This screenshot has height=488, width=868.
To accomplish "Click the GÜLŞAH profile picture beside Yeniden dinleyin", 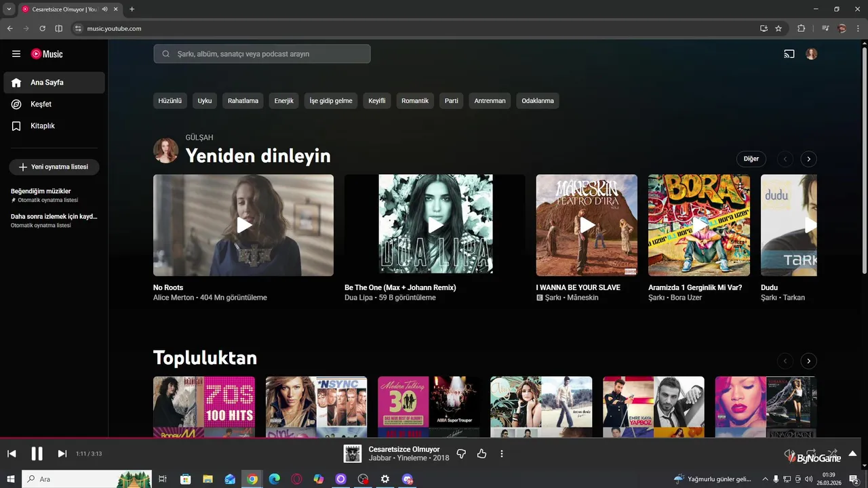I will tap(166, 150).
